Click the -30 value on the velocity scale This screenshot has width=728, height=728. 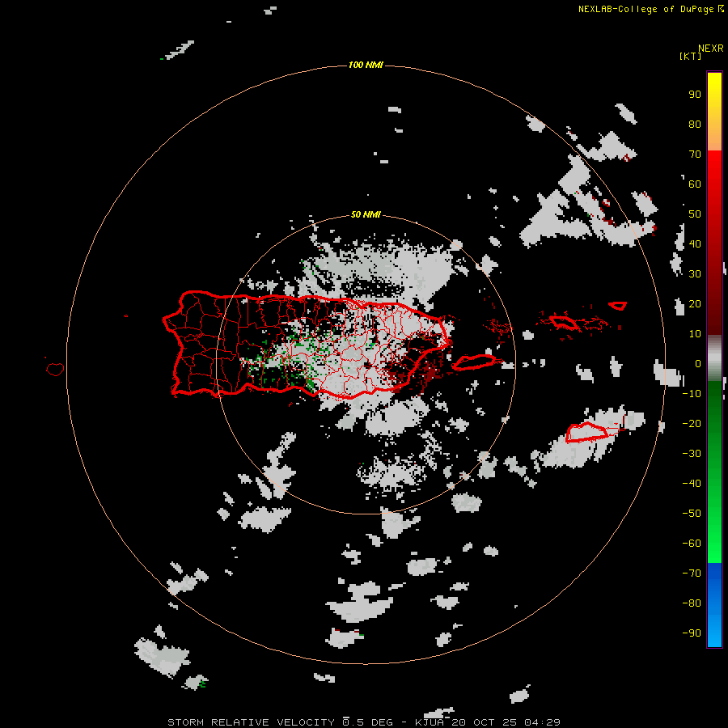692,454
